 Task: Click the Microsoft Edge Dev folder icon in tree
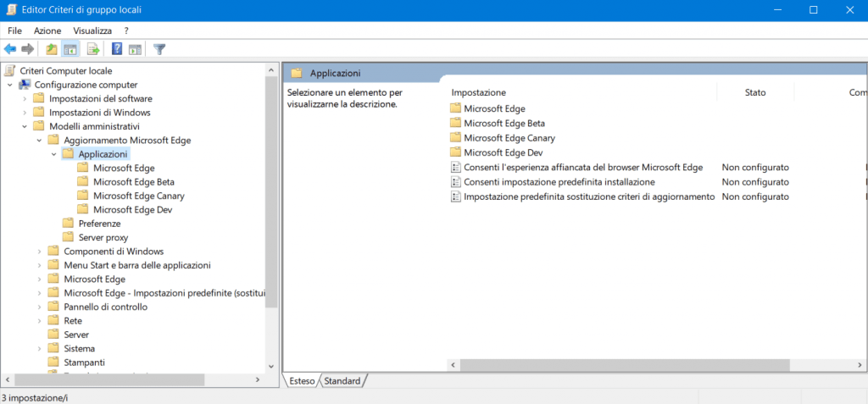coord(83,210)
